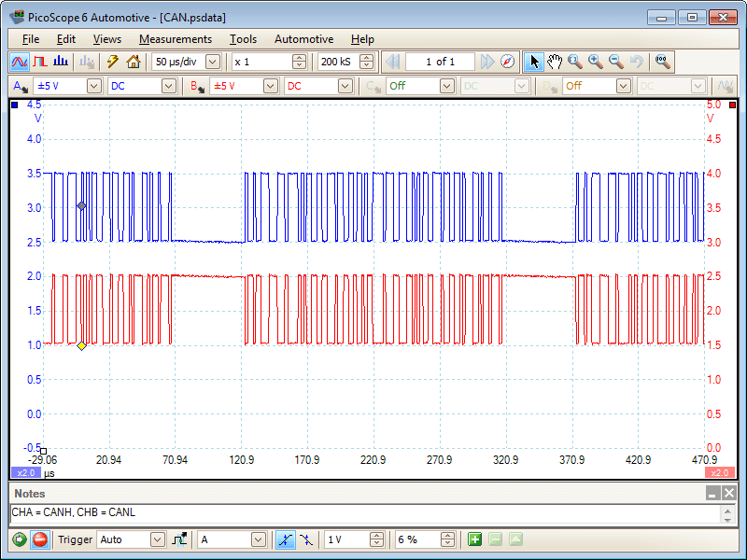
Task: Click Channel B red axis handle
Action: tap(733, 105)
